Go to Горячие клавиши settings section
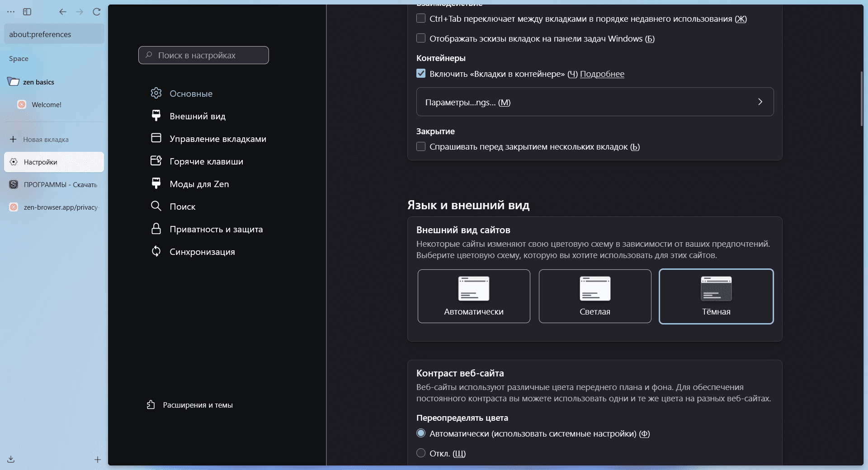868x470 pixels. coord(206,161)
